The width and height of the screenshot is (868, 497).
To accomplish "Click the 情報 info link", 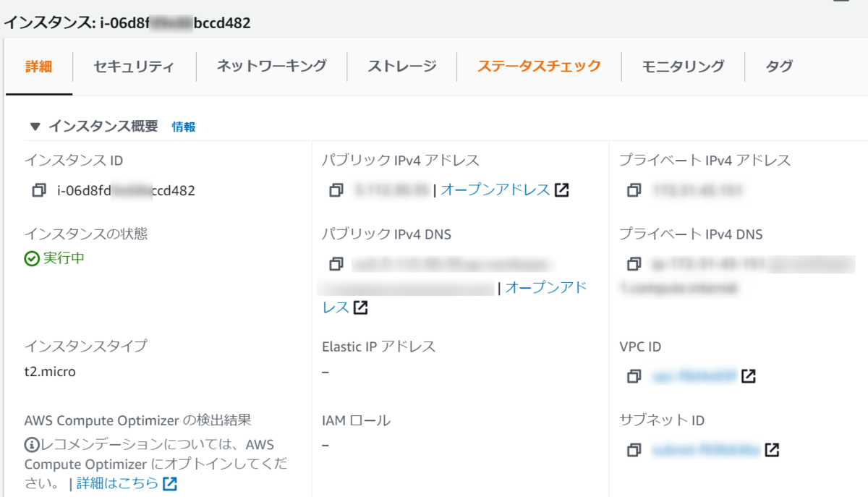I will point(184,127).
